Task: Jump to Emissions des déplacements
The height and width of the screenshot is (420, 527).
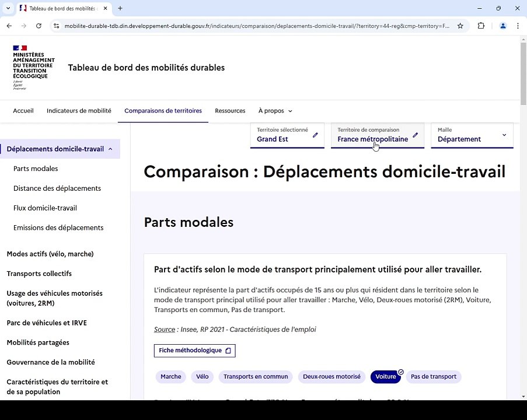Action: [x=58, y=228]
